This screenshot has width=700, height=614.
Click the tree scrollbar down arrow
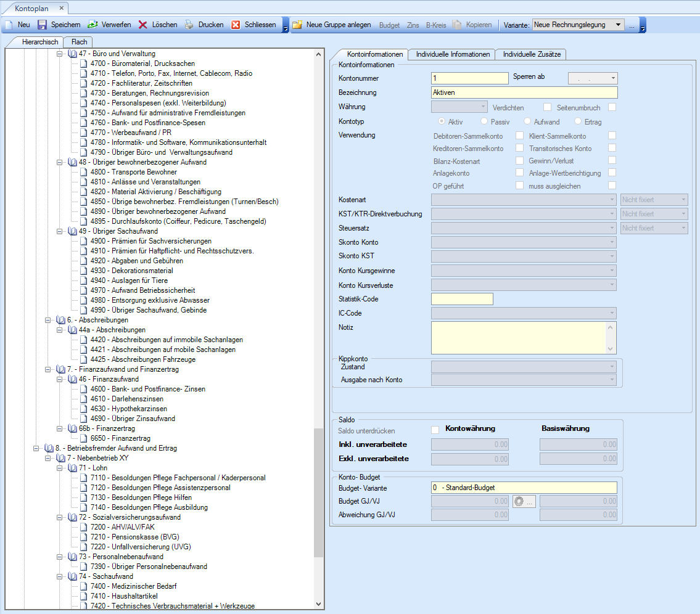[318, 604]
